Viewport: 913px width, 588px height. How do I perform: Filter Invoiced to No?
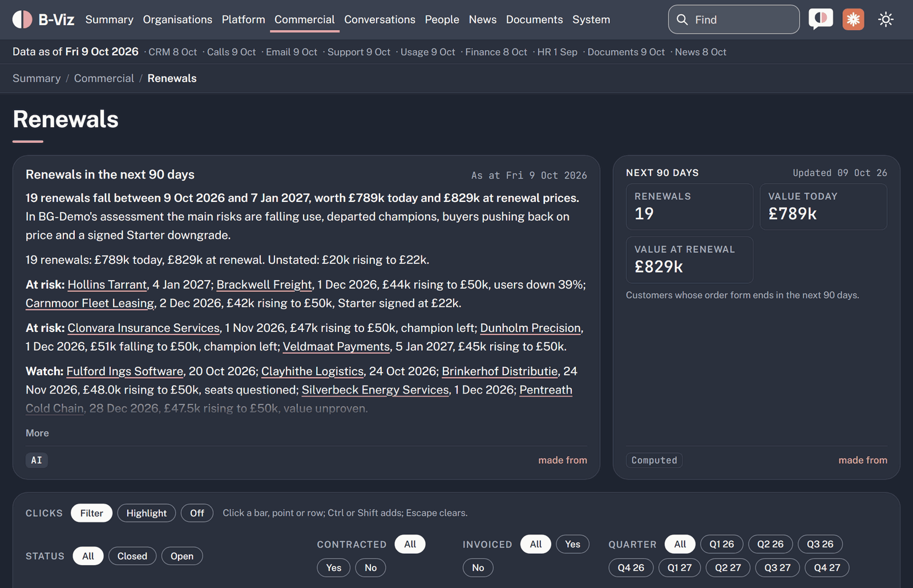pos(478,567)
